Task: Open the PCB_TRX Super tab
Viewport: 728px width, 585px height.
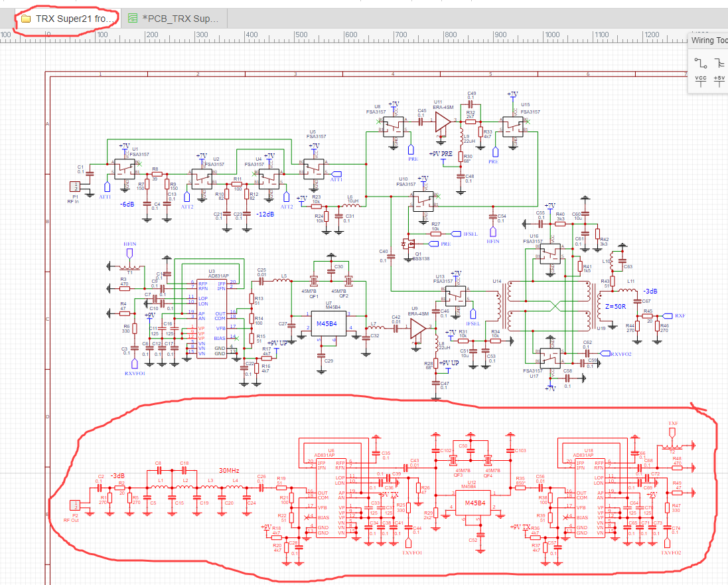Action: pos(181,19)
